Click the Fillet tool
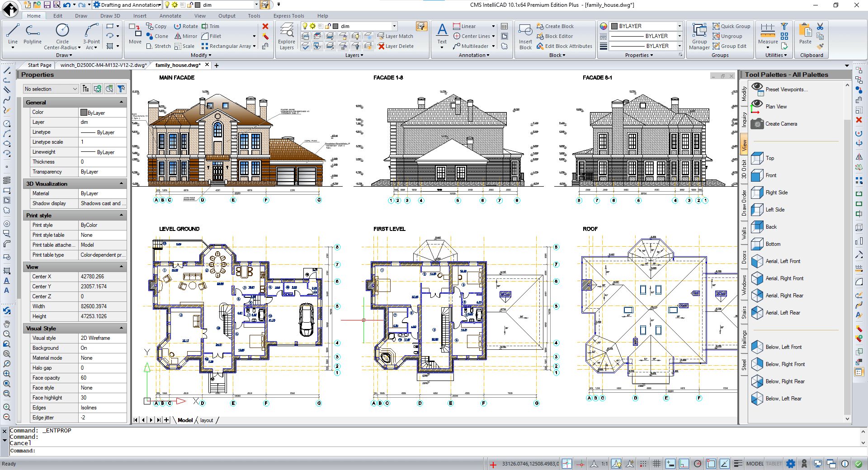 [x=211, y=36]
